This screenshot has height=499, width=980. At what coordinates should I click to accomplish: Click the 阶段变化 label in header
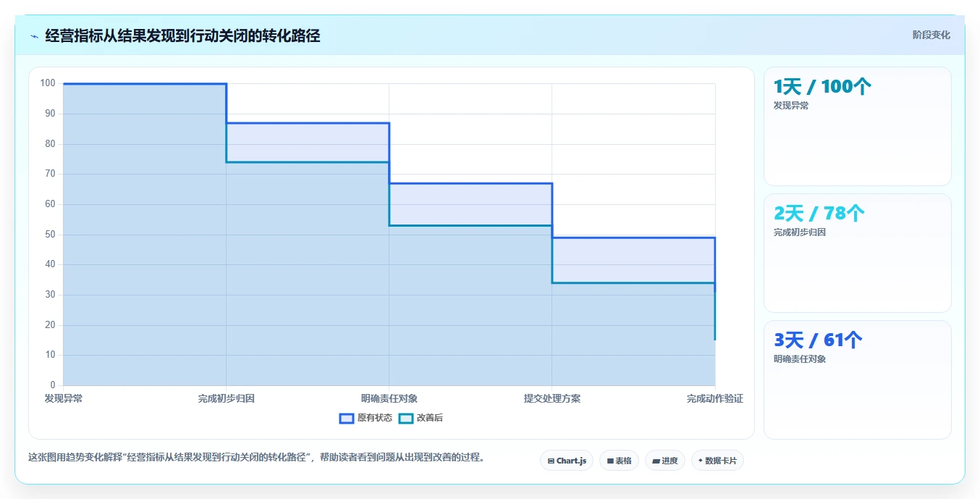931,35
